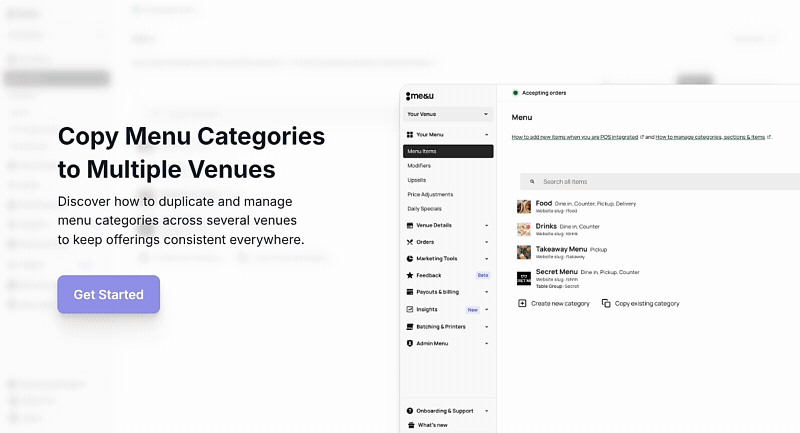This screenshot has height=433, width=800.
Task: Click the Get Started button
Action: pos(109,294)
